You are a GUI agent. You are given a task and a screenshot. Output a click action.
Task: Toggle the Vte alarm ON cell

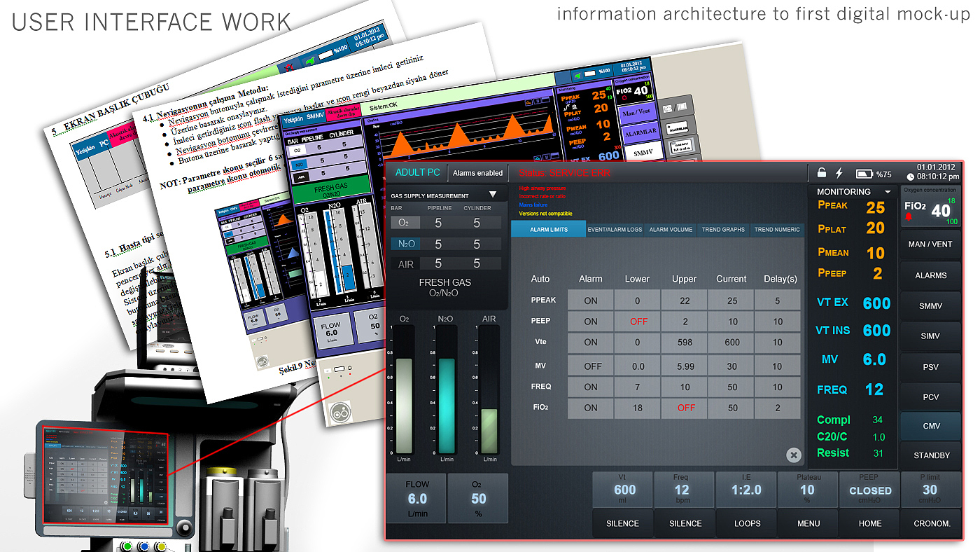click(591, 343)
